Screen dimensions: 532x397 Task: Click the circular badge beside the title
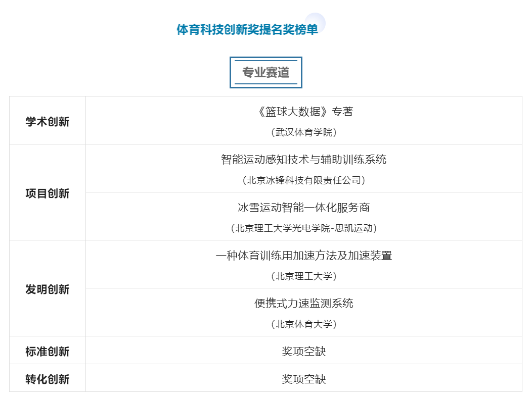pyautogui.click(x=315, y=23)
